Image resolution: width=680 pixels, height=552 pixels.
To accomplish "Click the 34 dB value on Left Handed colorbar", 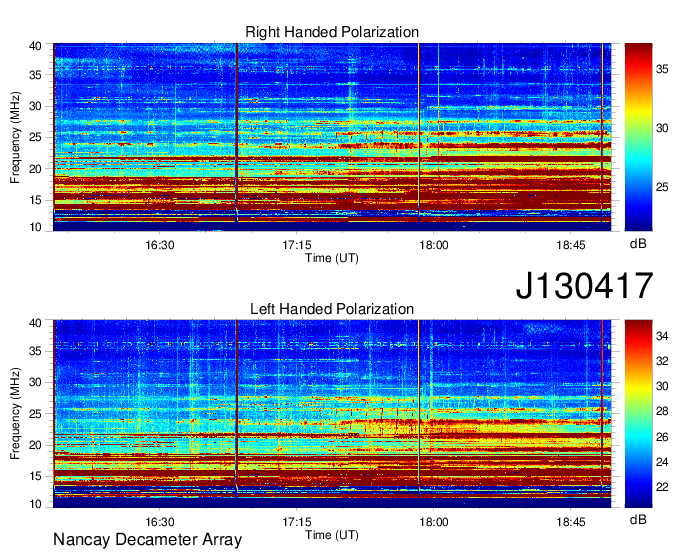I will click(x=662, y=336).
